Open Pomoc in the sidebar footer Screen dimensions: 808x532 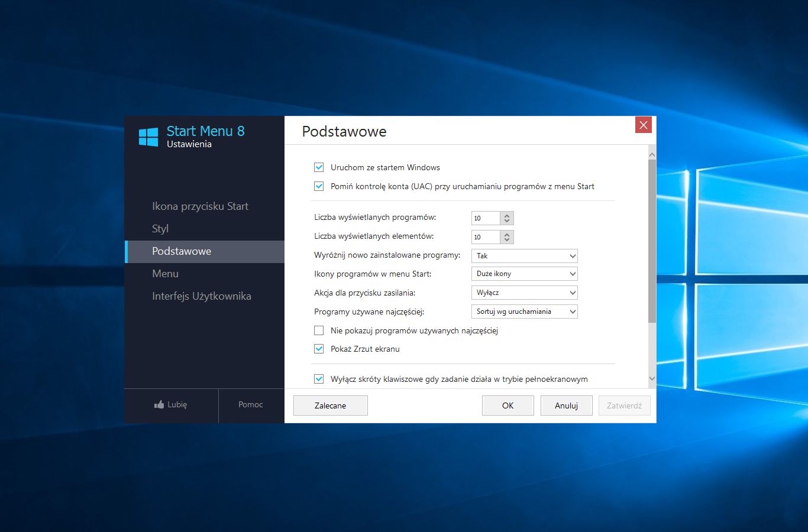click(x=251, y=405)
